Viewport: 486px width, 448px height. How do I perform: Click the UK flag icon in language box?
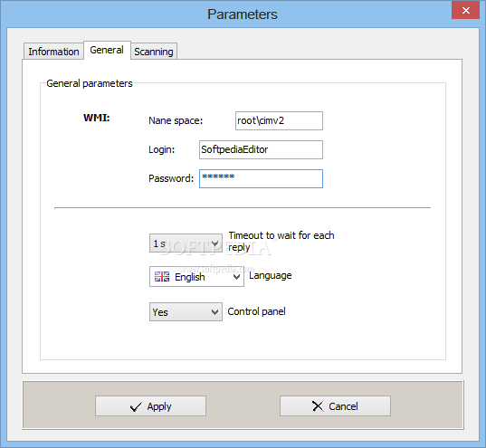[162, 277]
